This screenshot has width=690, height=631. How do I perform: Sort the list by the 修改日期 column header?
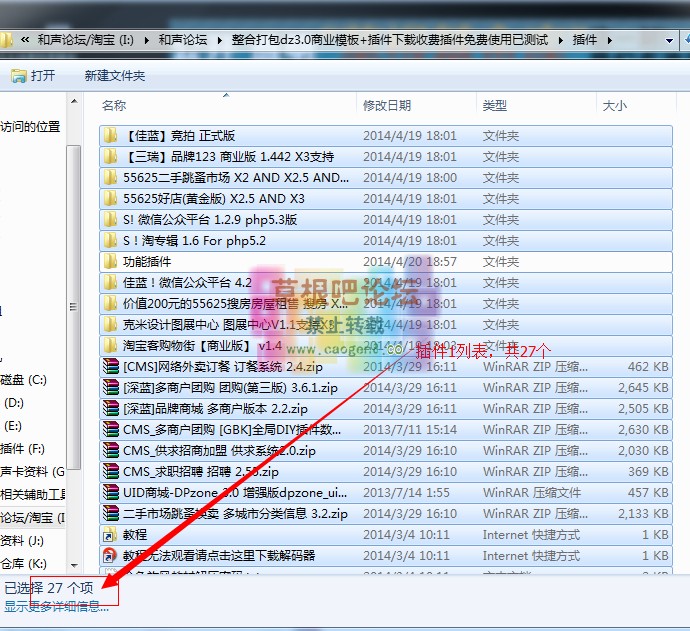(386, 105)
